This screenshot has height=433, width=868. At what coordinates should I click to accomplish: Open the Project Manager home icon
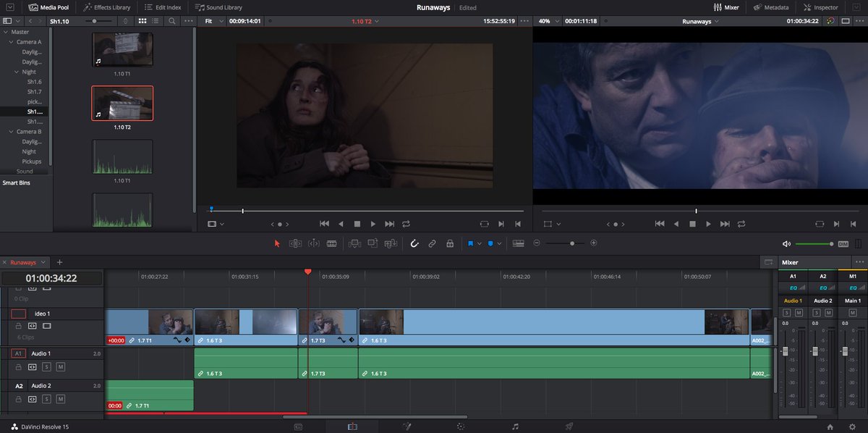831,426
